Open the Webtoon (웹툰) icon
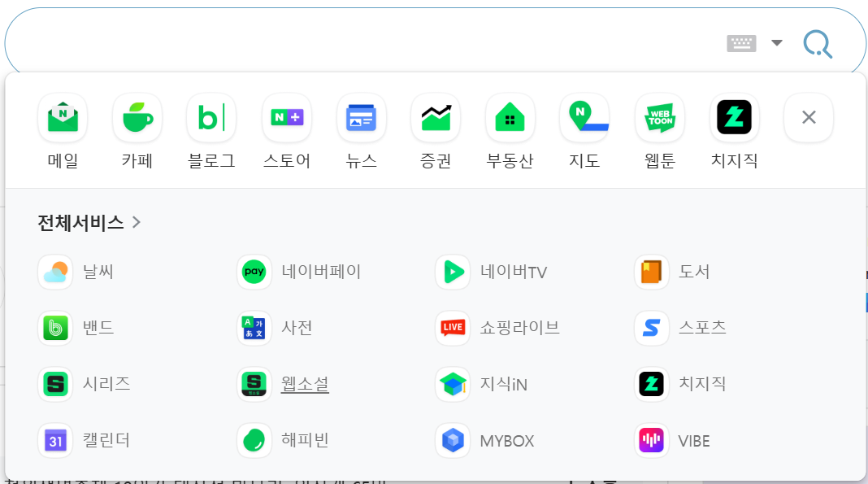Image resolution: width=868 pixels, height=484 pixels. [660, 117]
